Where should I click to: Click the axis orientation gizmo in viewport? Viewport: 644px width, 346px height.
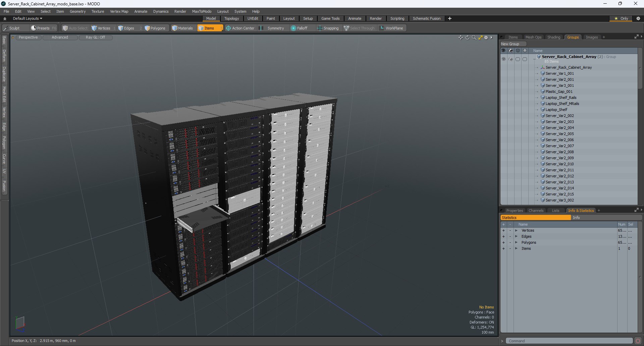click(20, 324)
